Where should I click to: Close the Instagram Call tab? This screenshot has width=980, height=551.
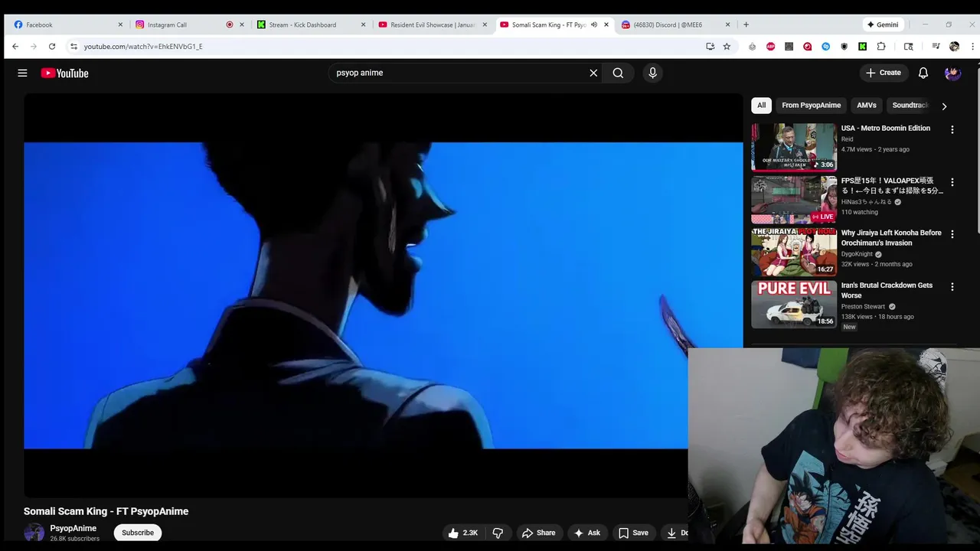(242, 24)
